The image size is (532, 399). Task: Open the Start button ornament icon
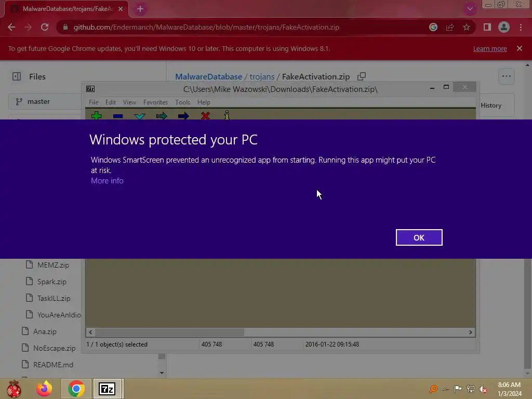tap(14, 389)
